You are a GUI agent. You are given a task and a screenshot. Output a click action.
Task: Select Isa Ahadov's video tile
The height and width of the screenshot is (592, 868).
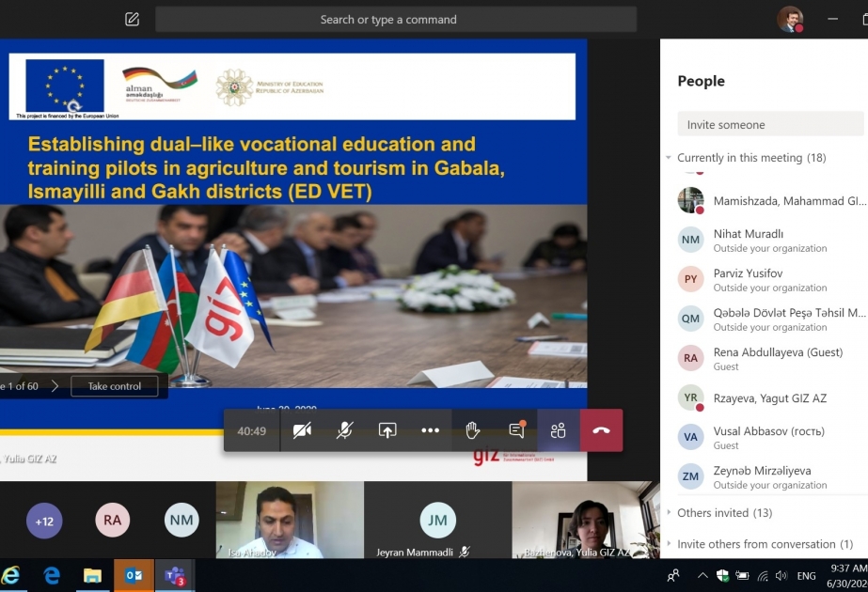(290, 520)
